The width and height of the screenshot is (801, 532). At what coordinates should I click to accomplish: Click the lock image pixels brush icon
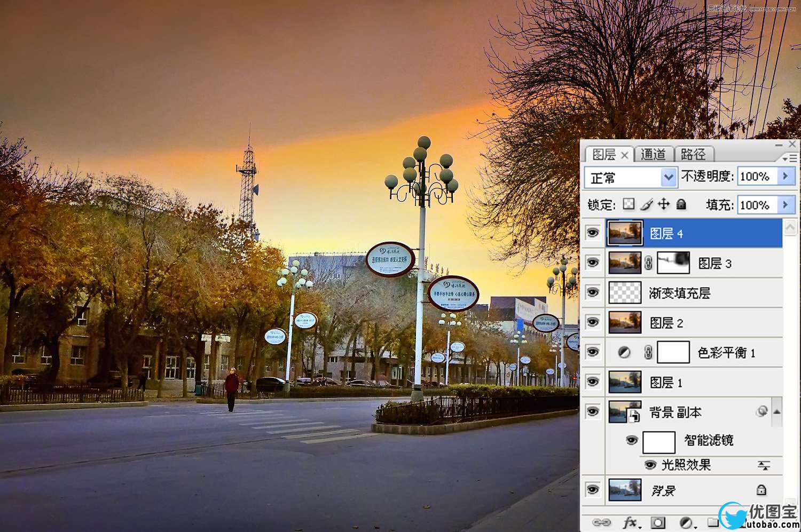click(x=646, y=204)
